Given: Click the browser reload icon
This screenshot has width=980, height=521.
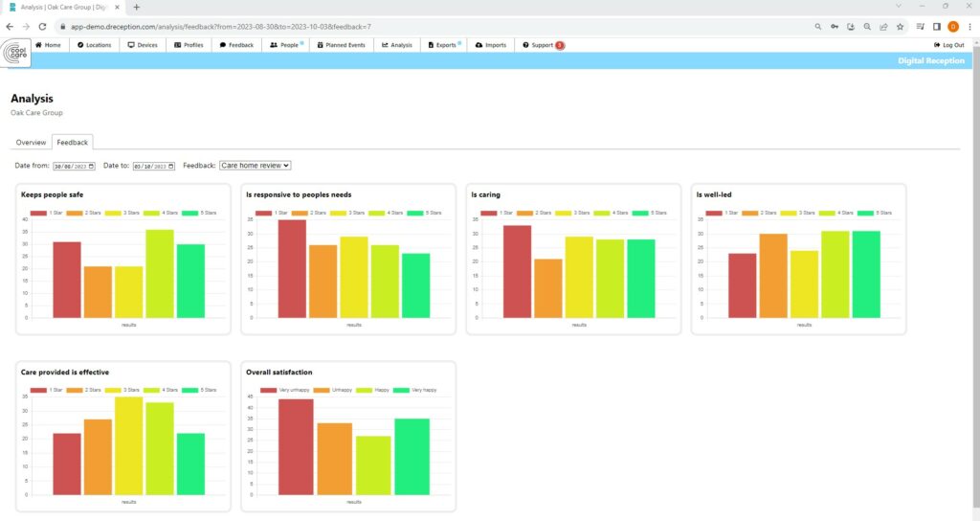Looking at the screenshot, I should (x=41, y=27).
